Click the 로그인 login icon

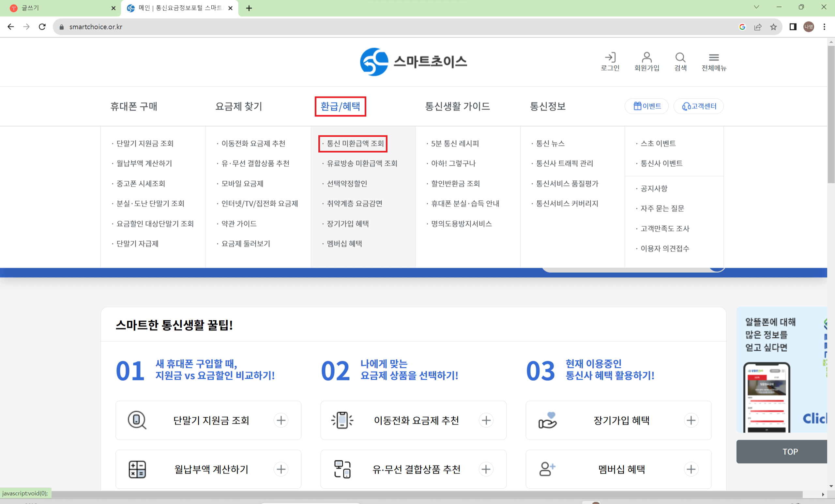pyautogui.click(x=610, y=61)
